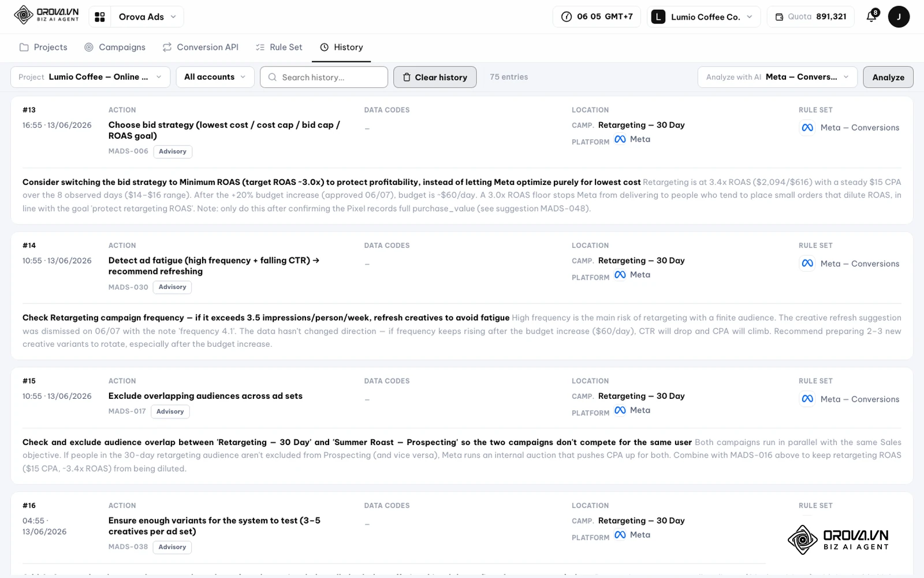Open the Lumio Coffee Co. workspace dropdown

click(x=703, y=17)
